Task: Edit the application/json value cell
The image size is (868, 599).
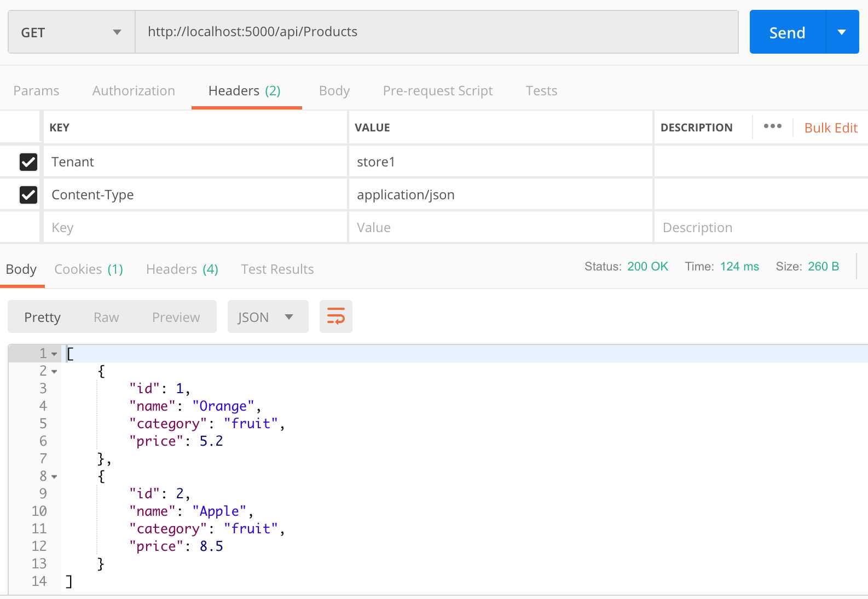Action: click(500, 194)
